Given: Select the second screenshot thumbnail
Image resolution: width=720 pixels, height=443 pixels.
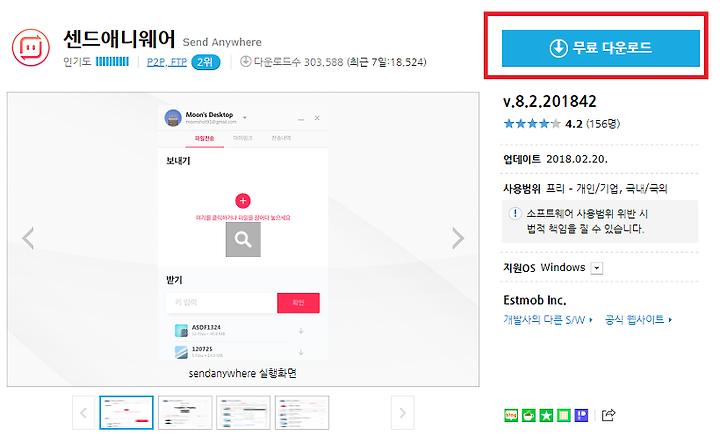Looking at the screenshot, I should [185, 413].
